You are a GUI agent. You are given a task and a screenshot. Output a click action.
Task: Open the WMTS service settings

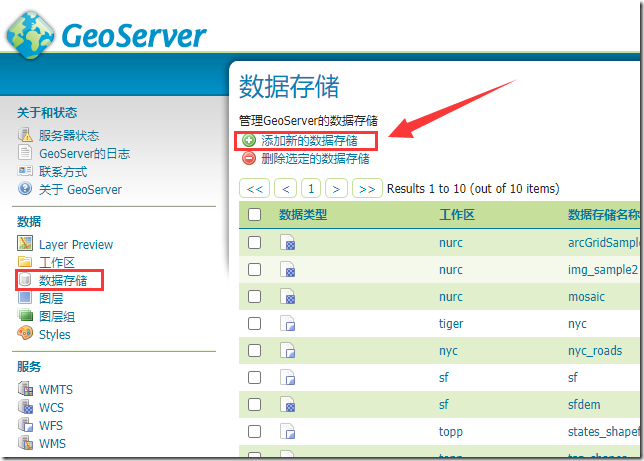coord(56,389)
